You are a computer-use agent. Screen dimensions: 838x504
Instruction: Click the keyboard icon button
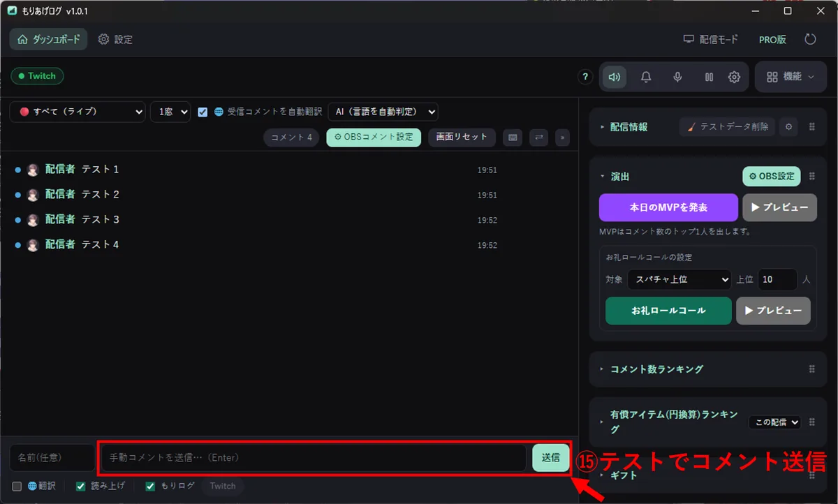[513, 138]
